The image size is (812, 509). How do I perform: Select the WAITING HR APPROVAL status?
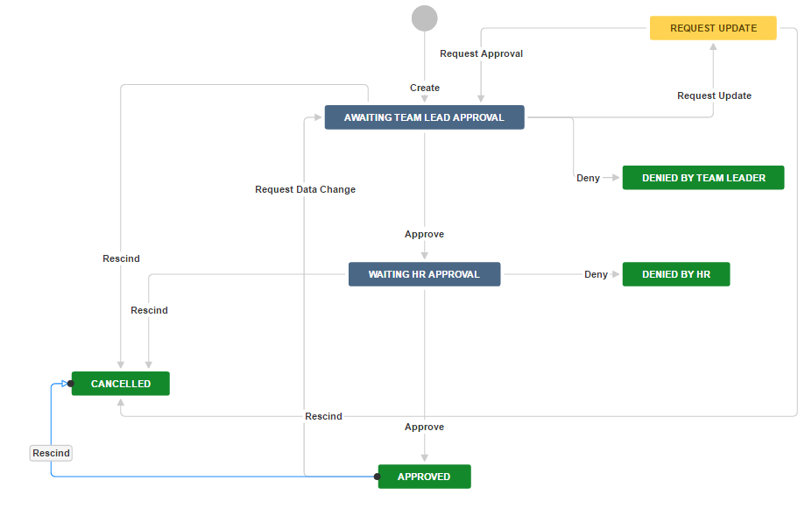pos(424,274)
